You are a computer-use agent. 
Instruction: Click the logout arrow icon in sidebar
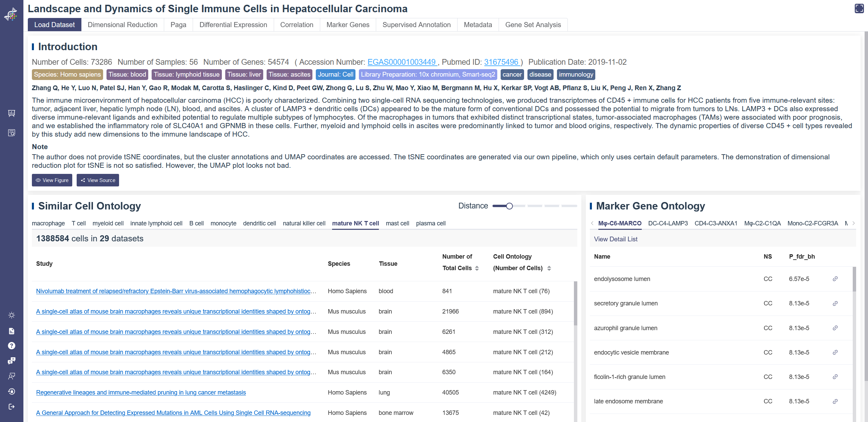click(12, 406)
